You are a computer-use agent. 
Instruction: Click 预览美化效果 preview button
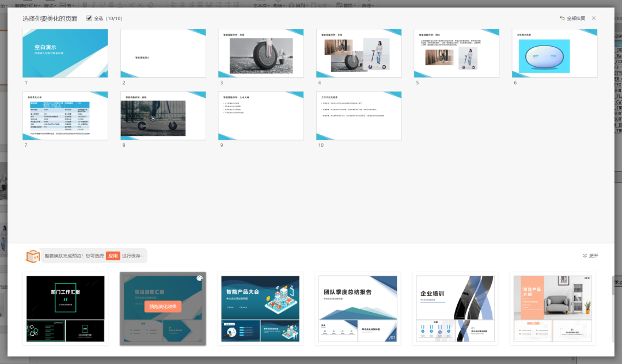[x=163, y=306]
